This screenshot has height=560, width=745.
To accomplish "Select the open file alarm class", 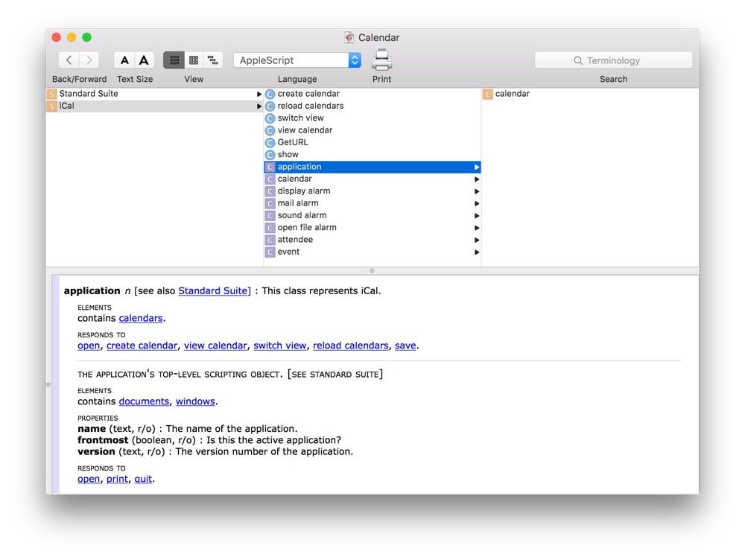I will click(x=372, y=228).
